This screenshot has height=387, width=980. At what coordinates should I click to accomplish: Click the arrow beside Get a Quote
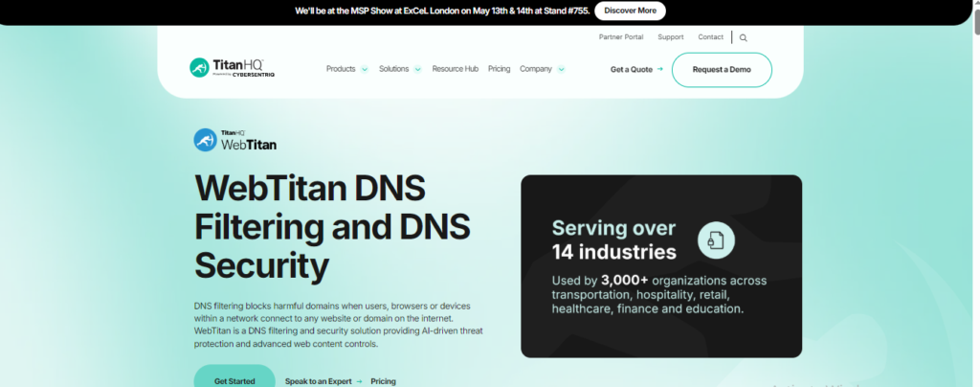coord(660,69)
